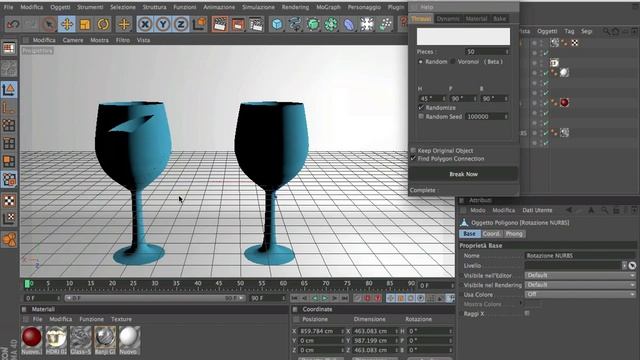Screen dimensions: 640x360
Task: Select the Glass material thumbnail
Action: tap(80, 338)
